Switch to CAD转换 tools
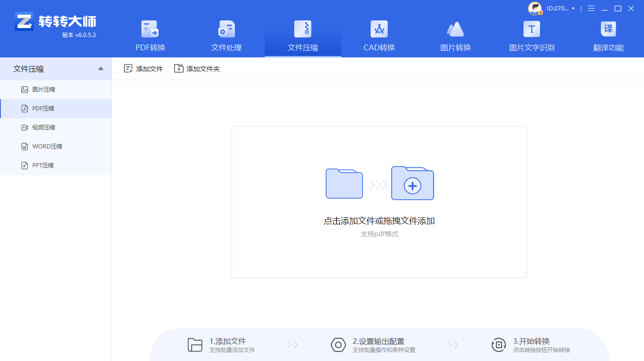644x361 pixels. pyautogui.click(x=379, y=36)
